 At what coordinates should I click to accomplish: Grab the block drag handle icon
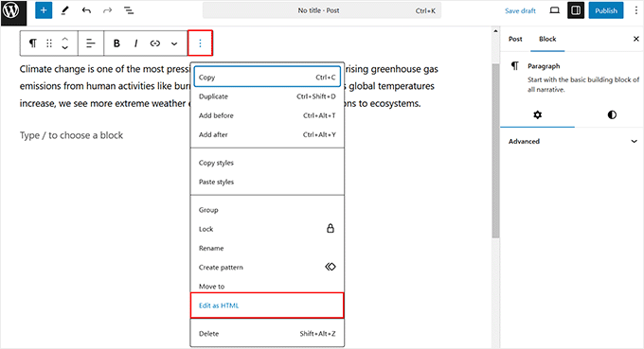pyautogui.click(x=49, y=44)
